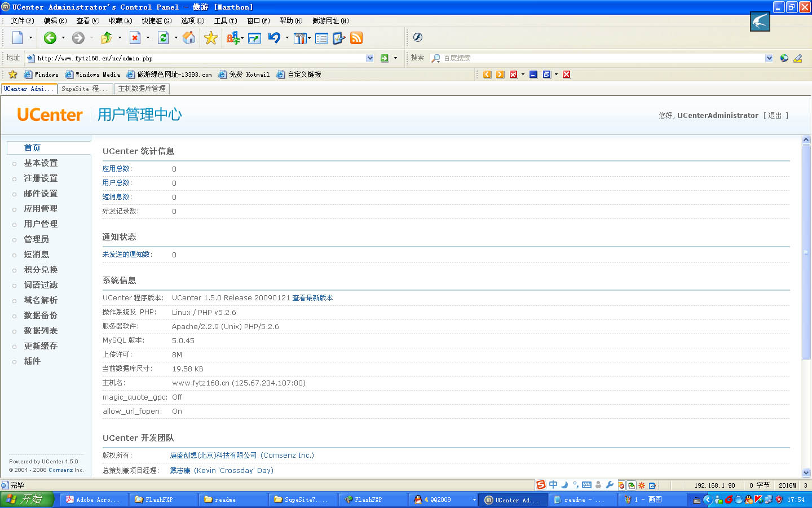Click the soft keyboard icon in input bar
Screen dimensions: 812x508
tap(586, 485)
